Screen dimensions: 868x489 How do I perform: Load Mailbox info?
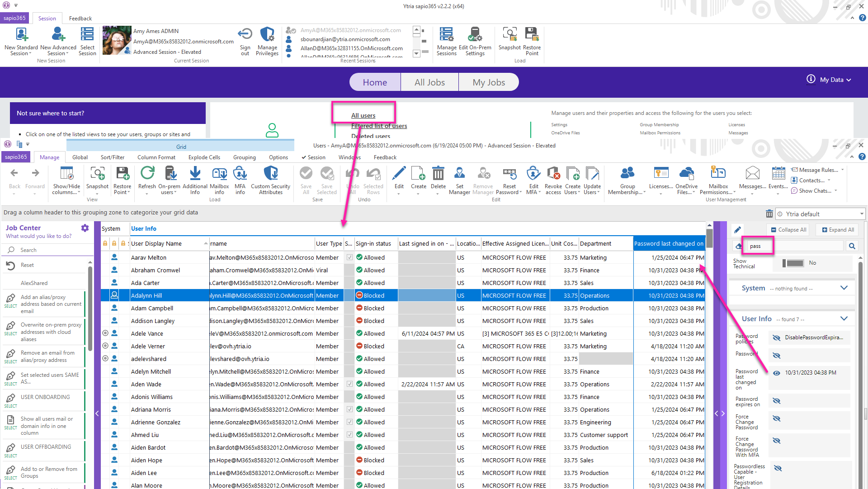coord(220,180)
